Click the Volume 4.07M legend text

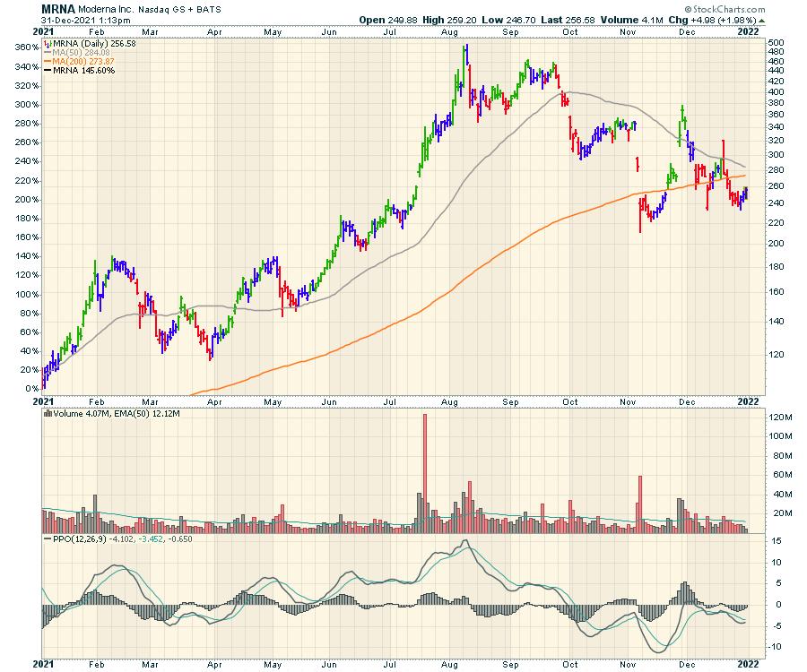[x=78, y=413]
